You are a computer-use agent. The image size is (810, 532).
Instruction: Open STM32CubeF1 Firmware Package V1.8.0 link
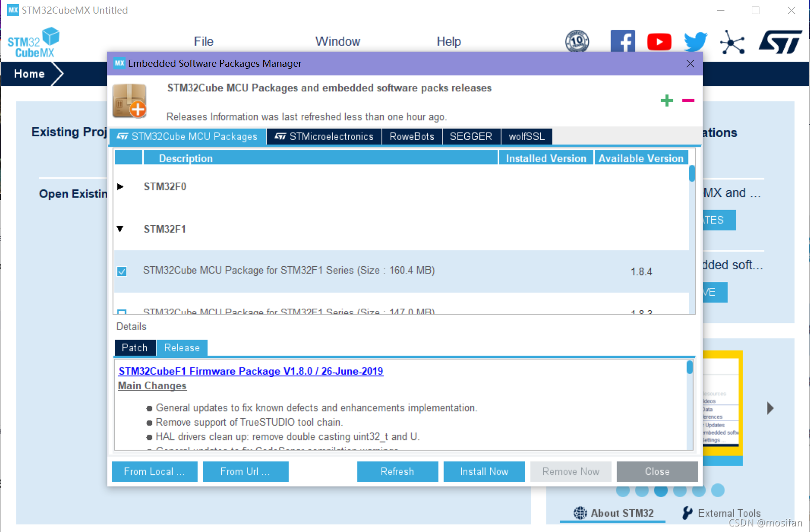tap(251, 371)
